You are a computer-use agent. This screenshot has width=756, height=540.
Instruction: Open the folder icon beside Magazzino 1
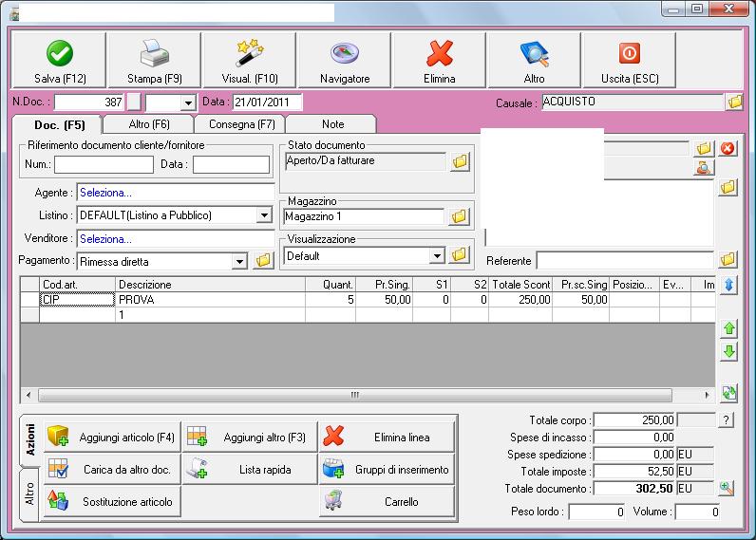[x=459, y=217]
